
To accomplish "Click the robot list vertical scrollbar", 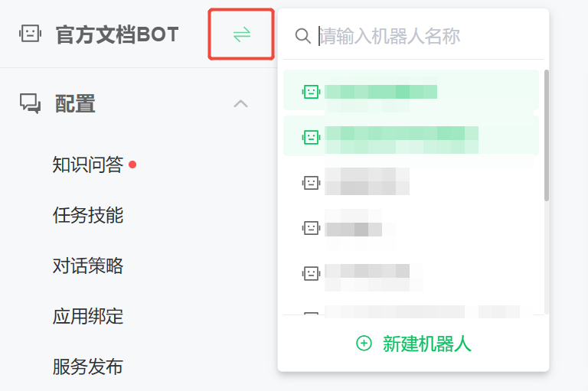I will pyautogui.click(x=546, y=138).
